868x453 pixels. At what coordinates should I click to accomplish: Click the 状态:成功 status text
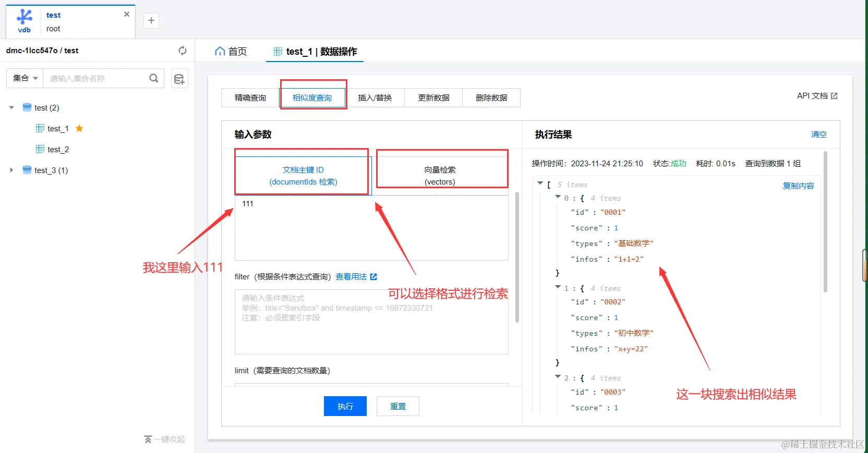[x=670, y=164]
